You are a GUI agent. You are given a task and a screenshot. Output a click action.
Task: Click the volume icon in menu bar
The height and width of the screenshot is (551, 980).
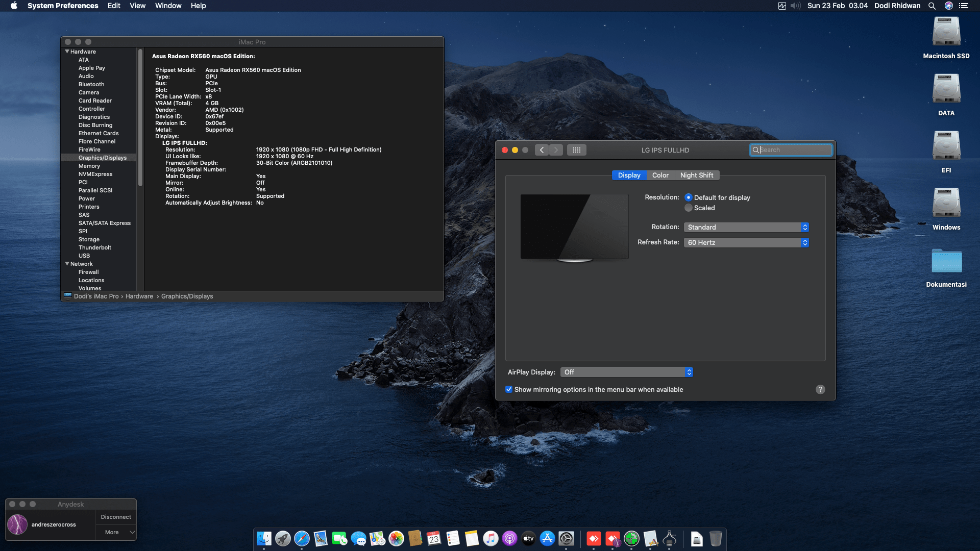[x=795, y=6]
